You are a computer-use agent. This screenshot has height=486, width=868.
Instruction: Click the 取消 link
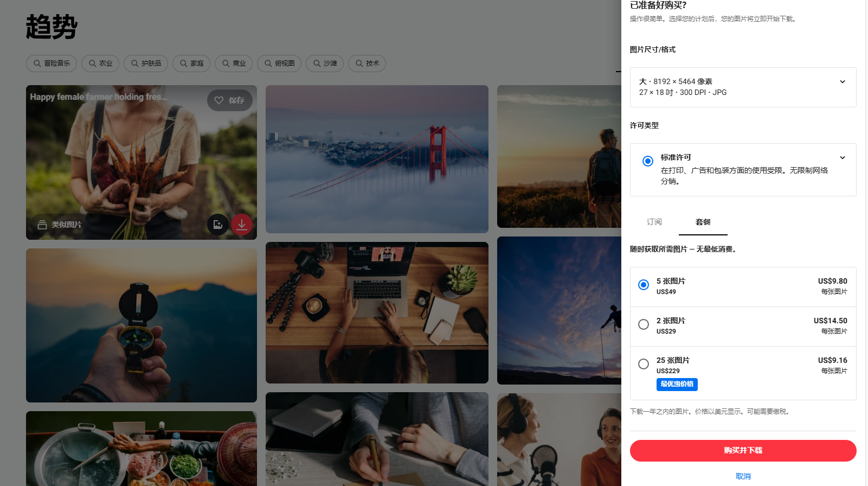tap(743, 476)
